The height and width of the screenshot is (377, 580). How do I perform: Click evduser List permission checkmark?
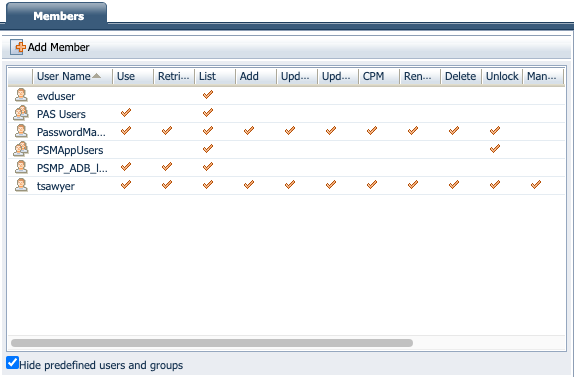(x=208, y=95)
